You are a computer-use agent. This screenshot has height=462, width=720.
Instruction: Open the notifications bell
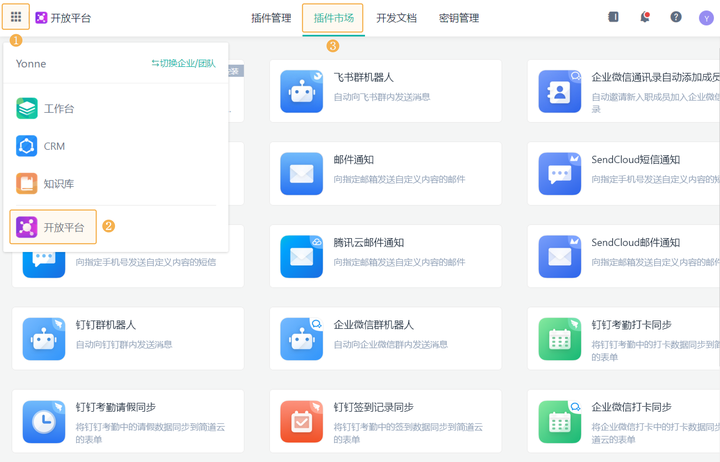coord(645,17)
